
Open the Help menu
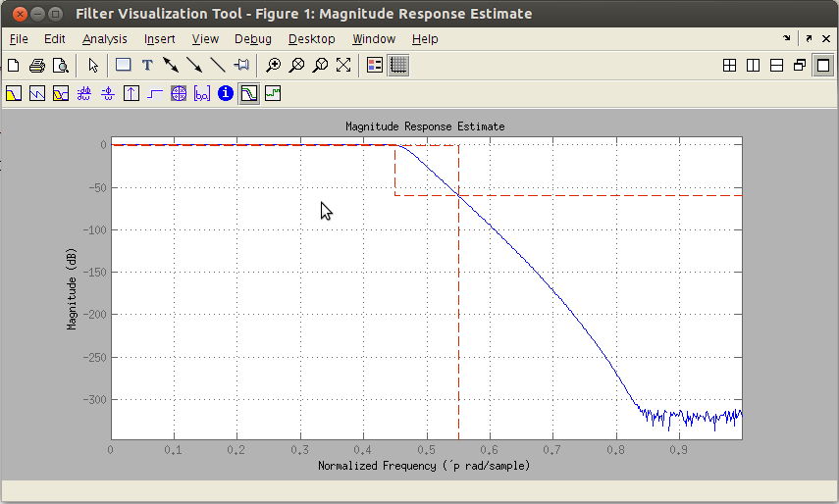[425, 39]
